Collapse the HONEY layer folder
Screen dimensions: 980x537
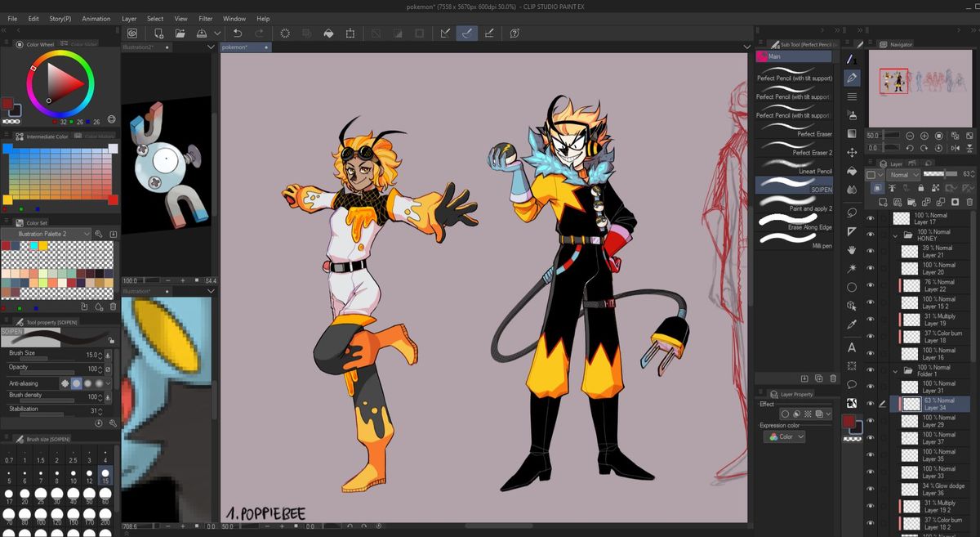[x=896, y=235]
